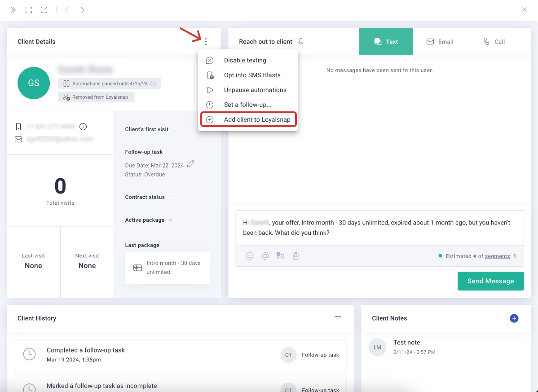Select the Text tab
This screenshot has height=392, width=538.
[x=386, y=42]
